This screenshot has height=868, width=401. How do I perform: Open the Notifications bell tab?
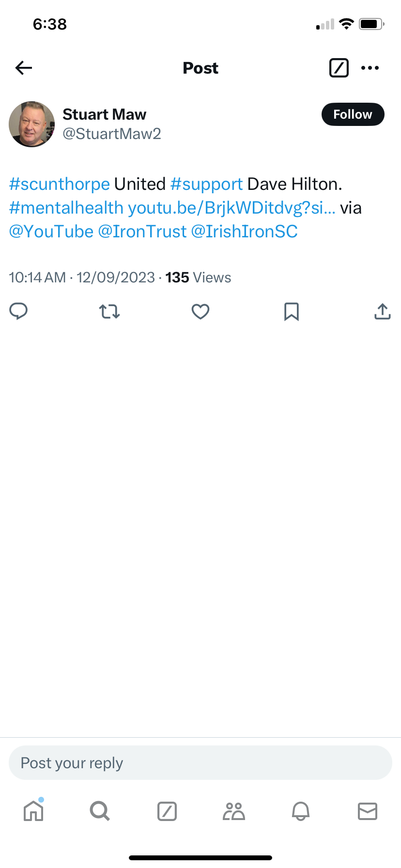301,811
